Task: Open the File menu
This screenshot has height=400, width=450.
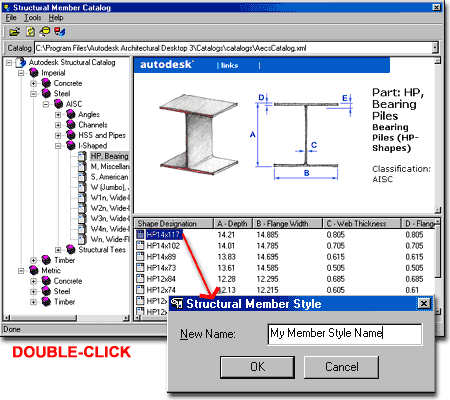Action: point(11,18)
